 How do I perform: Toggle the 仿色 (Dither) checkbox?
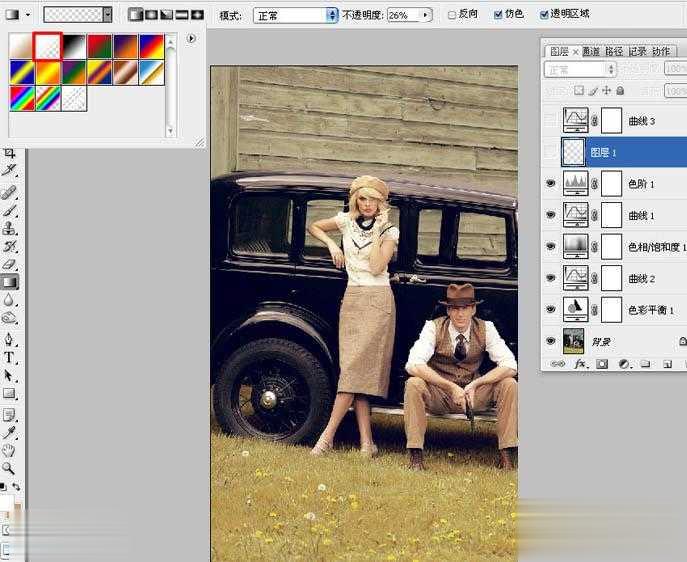[x=498, y=15]
